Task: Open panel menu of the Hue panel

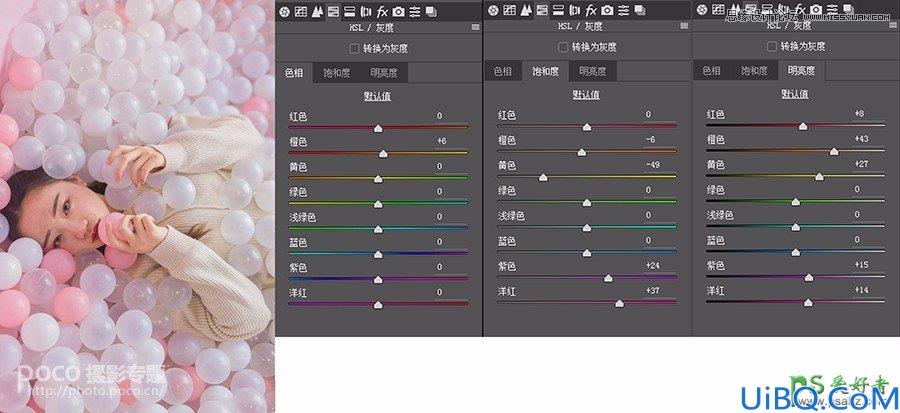Action: tap(475, 27)
